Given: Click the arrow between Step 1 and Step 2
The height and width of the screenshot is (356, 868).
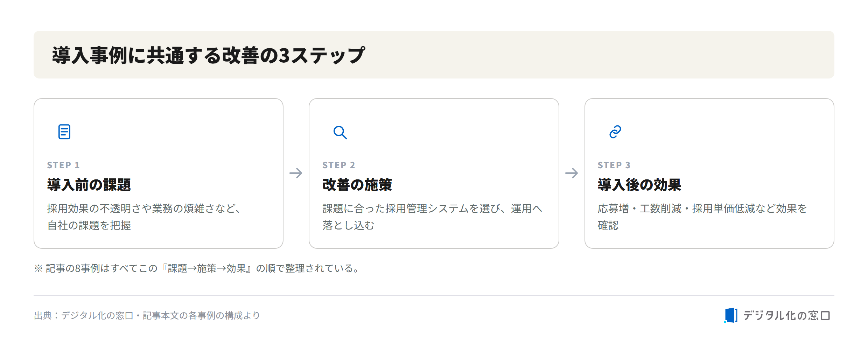Looking at the screenshot, I should coord(296,173).
